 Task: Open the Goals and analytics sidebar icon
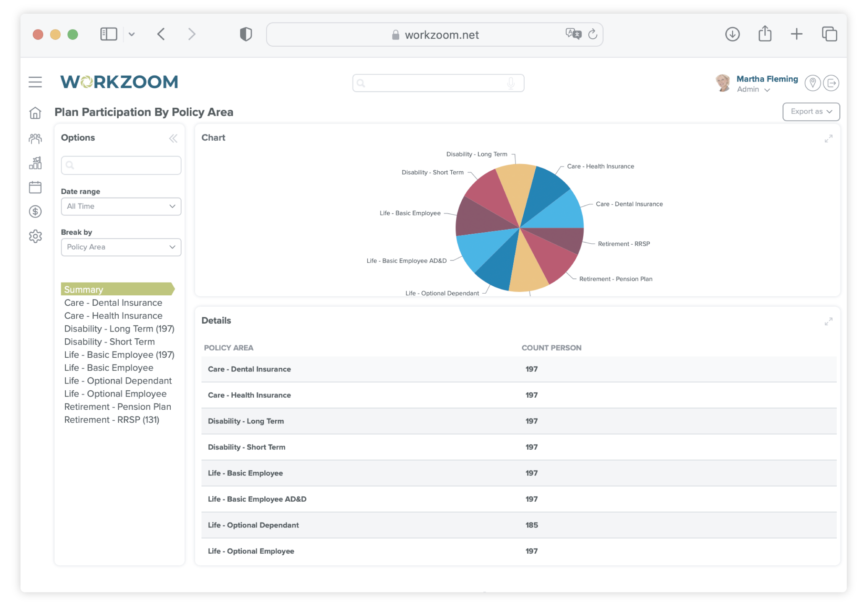[35, 163]
